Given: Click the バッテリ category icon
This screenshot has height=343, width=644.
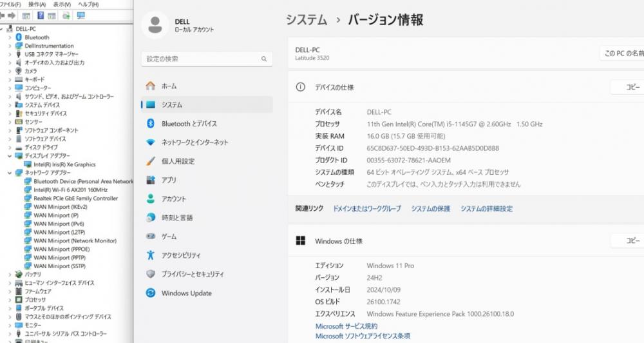Looking at the screenshot, I should tap(19, 274).
